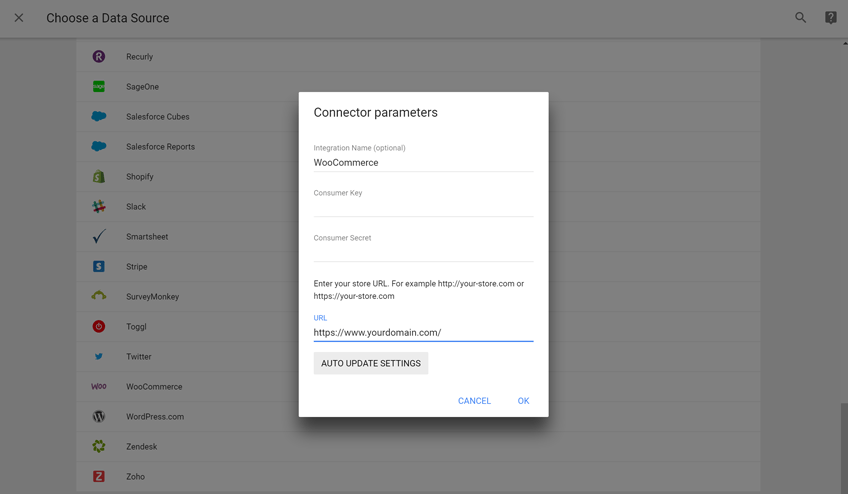848x494 pixels.
Task: Close the Choose a Data Source page
Action: click(19, 18)
